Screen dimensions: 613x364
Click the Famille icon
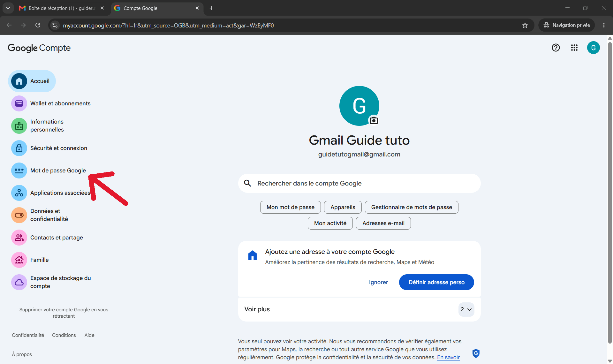tap(19, 260)
